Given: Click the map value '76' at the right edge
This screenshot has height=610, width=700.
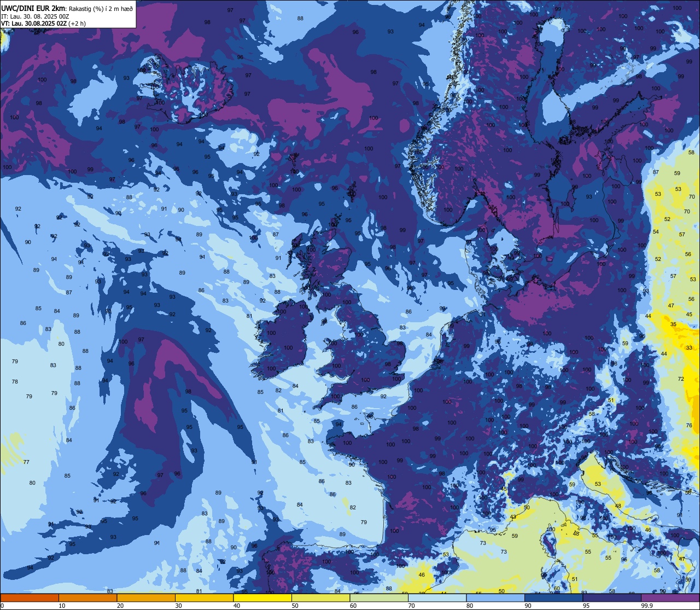Looking at the screenshot, I should click(689, 425).
